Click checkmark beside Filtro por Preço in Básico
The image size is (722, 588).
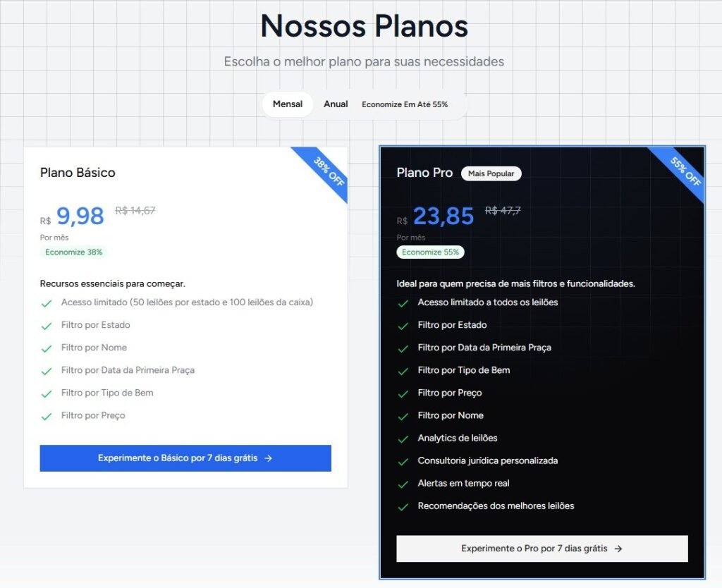[x=47, y=416]
